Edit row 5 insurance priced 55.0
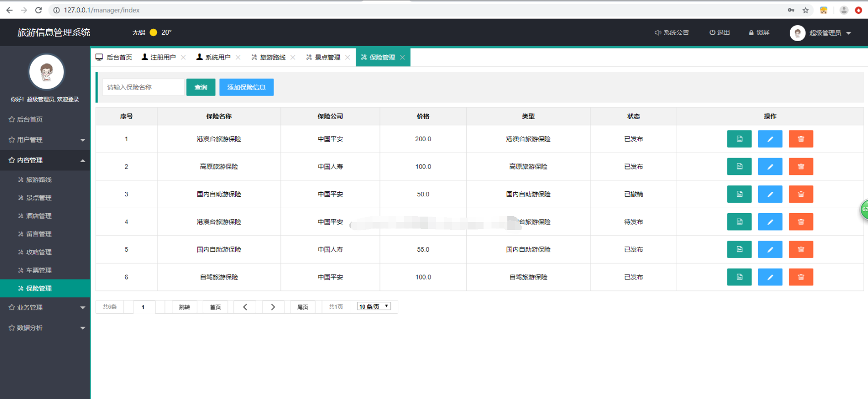Image resolution: width=868 pixels, height=399 pixels. [770, 249]
